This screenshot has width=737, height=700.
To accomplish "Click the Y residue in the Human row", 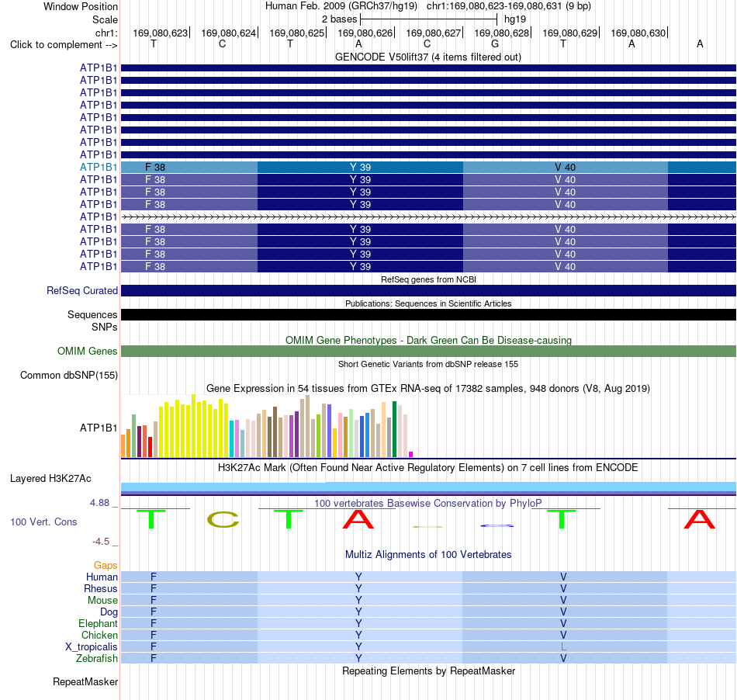I will [x=358, y=577].
